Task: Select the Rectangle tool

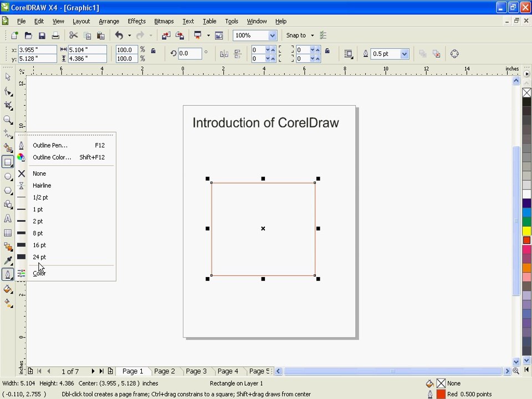Action: point(8,162)
